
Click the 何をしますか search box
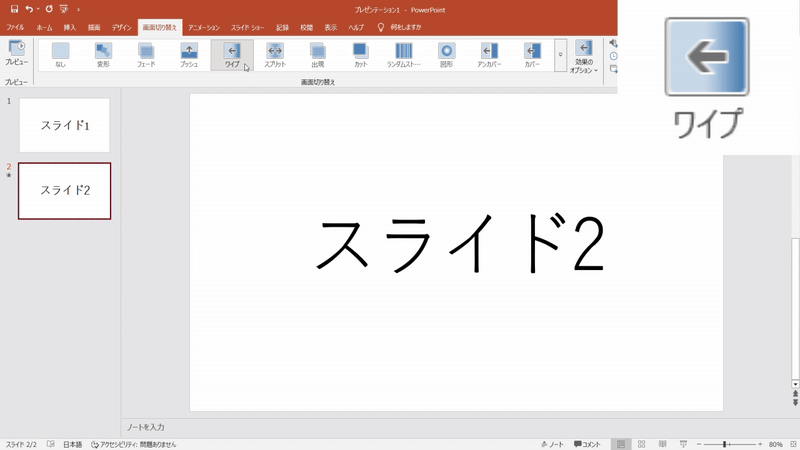click(400, 28)
